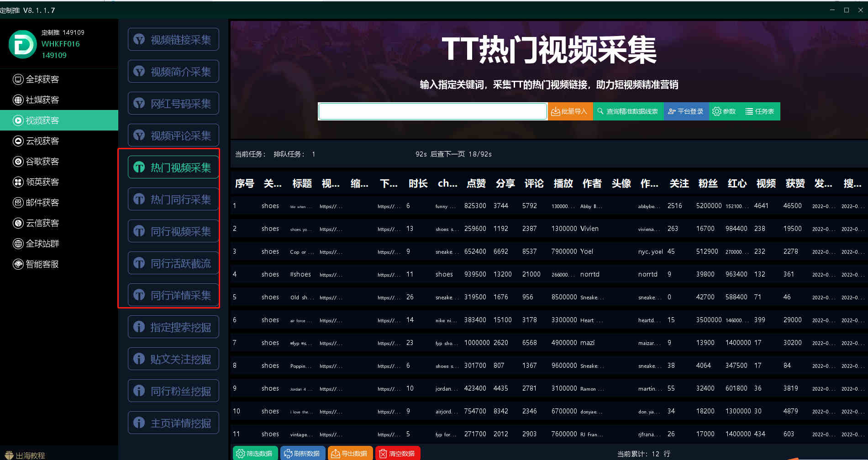Click the icon on 指定搜索挖掘
This screenshot has height=460, width=868.
pos(139,327)
